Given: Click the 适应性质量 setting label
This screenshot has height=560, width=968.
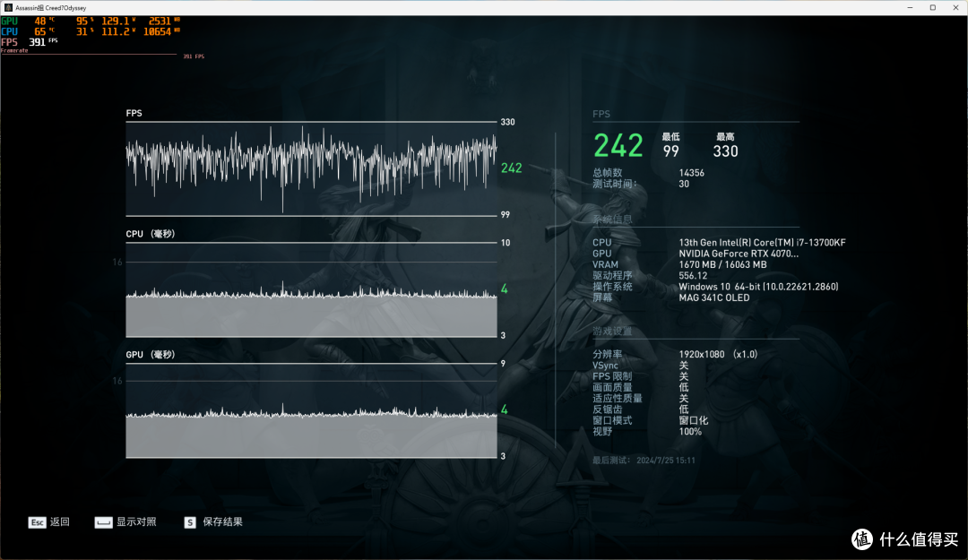Looking at the screenshot, I should (x=618, y=399).
